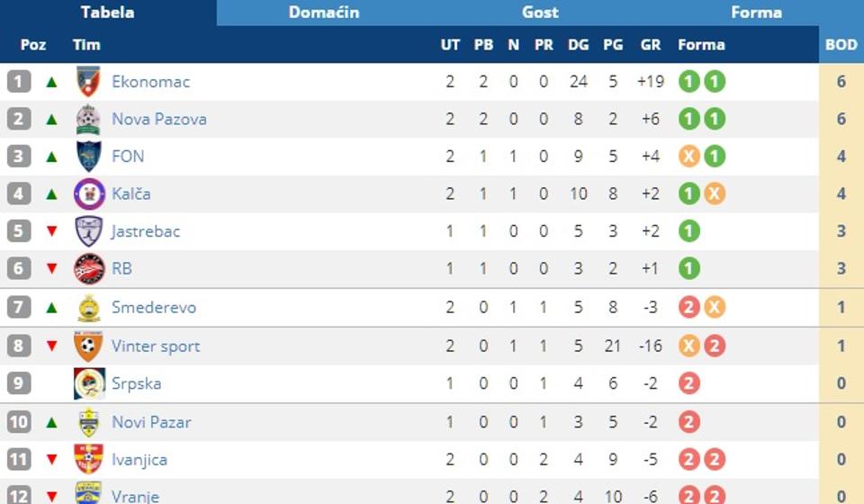
Task: Click the Kalča team logo
Action: (x=88, y=193)
